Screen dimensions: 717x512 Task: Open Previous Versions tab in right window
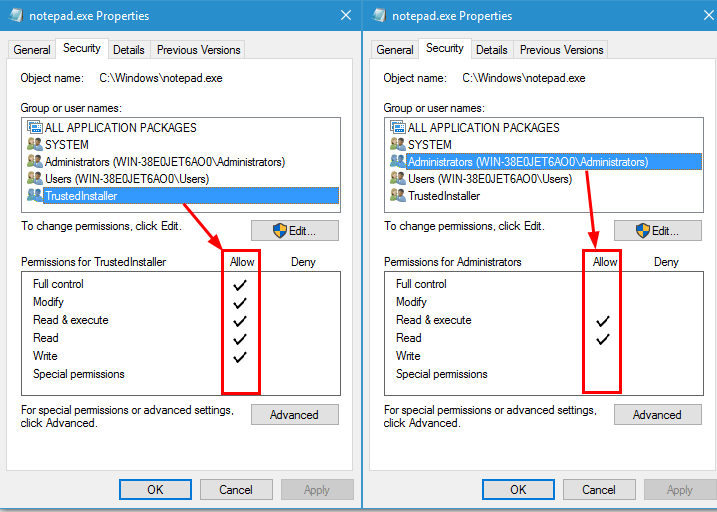click(562, 49)
